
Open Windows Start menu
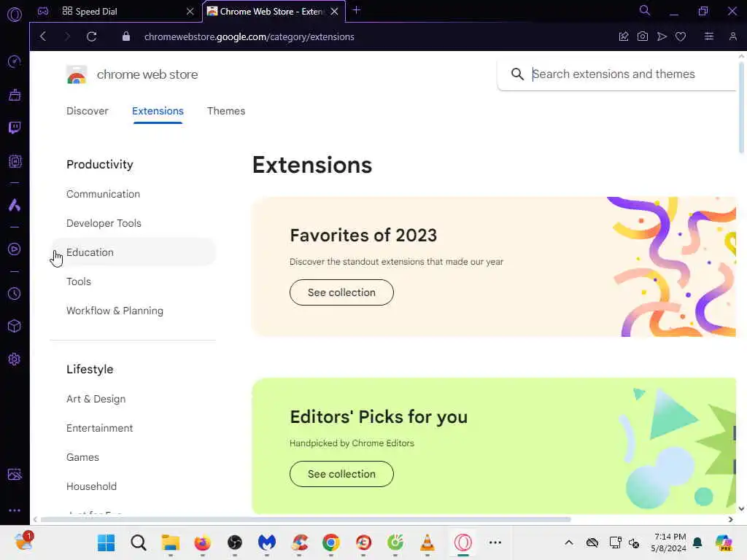(107, 542)
